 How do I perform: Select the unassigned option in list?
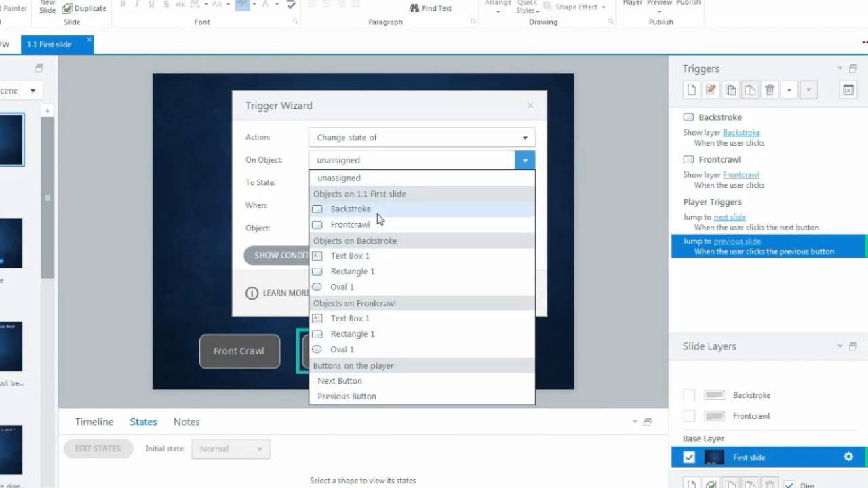(x=422, y=178)
